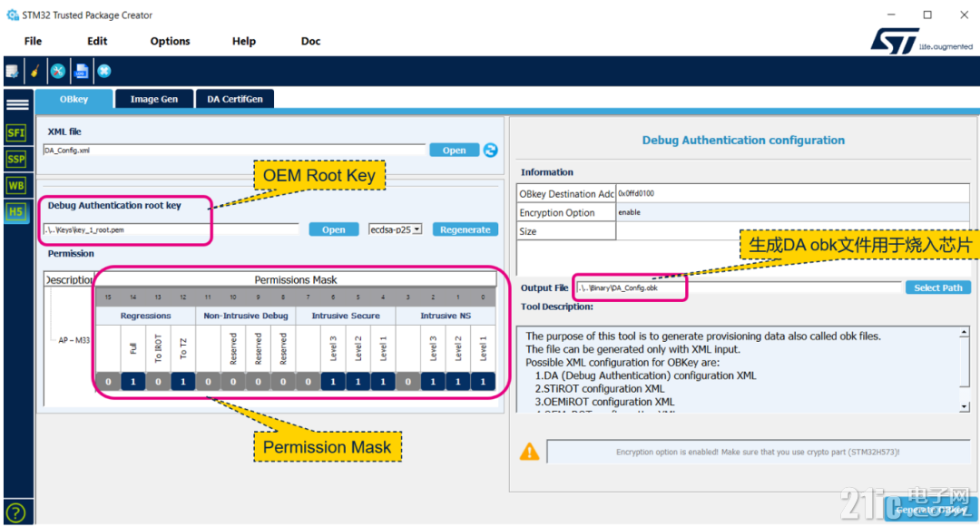The height and width of the screenshot is (526, 980).
Task: Click the save database toolbar icon
Action: (x=12, y=72)
